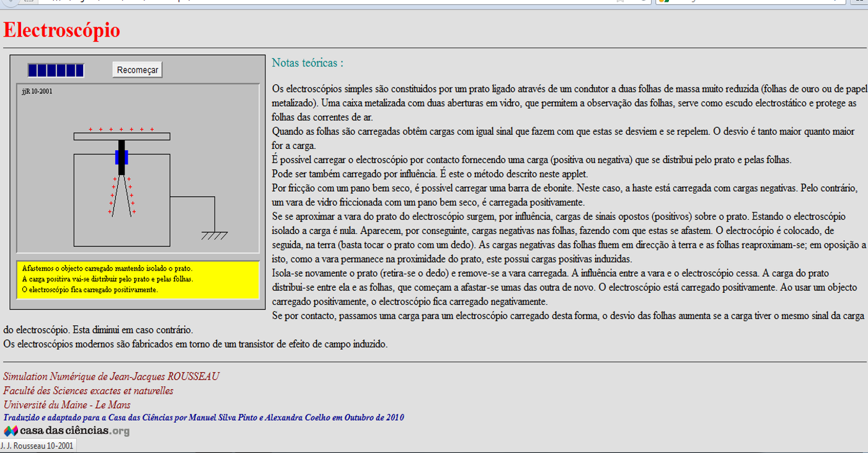
Task: Click the ground symbol in the simulation
Action: (214, 236)
